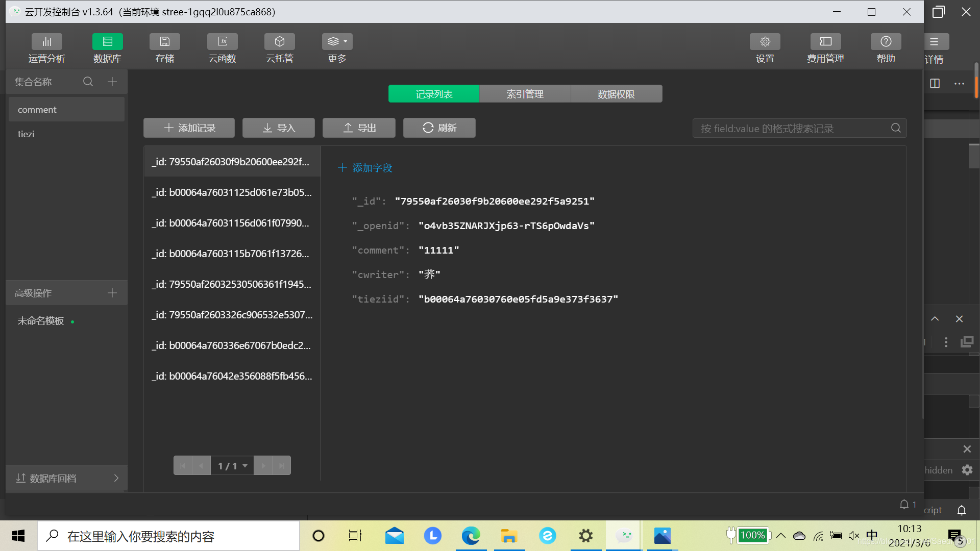Screen dimensions: 980x551
Task: Click the 刷新 refresh button
Action: (x=439, y=128)
